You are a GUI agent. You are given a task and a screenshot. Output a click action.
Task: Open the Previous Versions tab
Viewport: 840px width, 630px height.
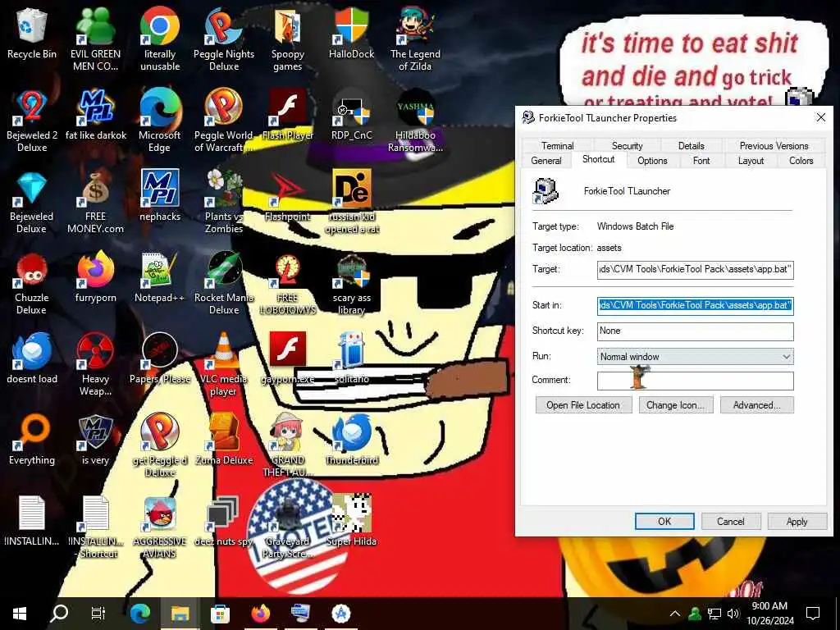774,146
